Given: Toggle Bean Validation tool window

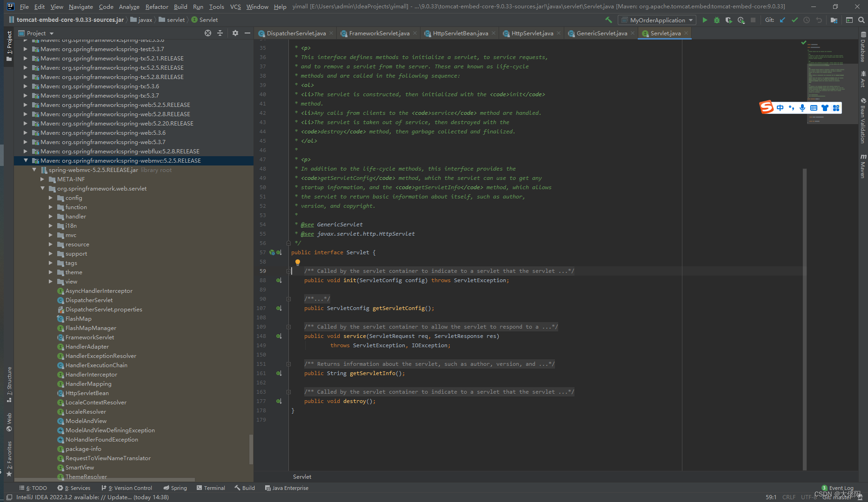Looking at the screenshot, I should pos(863,120).
